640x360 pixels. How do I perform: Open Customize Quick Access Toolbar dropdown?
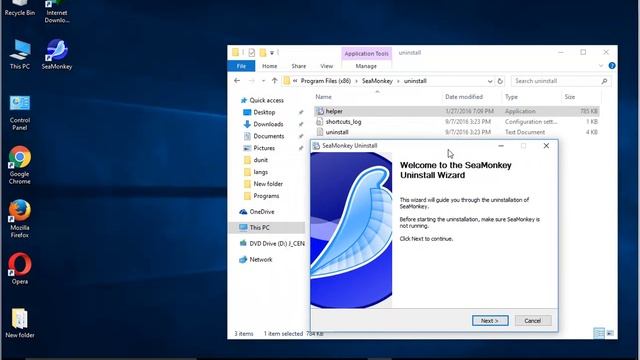pyautogui.click(x=272, y=53)
